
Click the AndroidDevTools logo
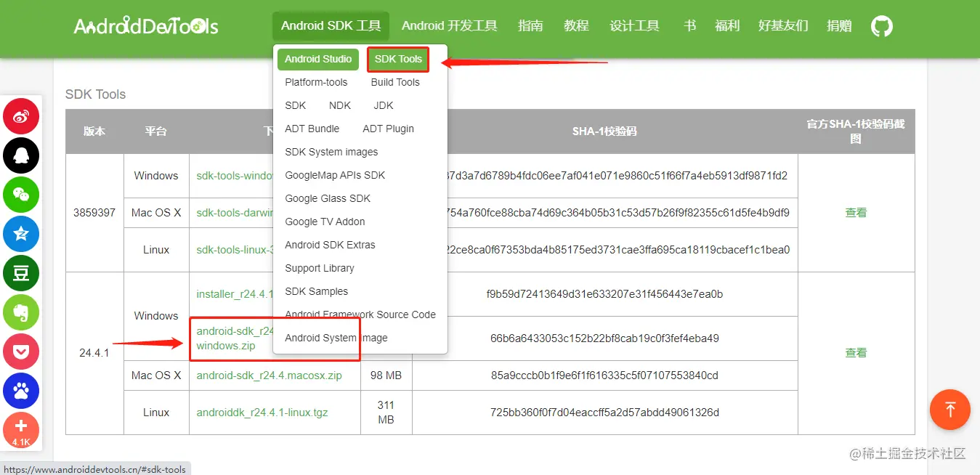(146, 27)
